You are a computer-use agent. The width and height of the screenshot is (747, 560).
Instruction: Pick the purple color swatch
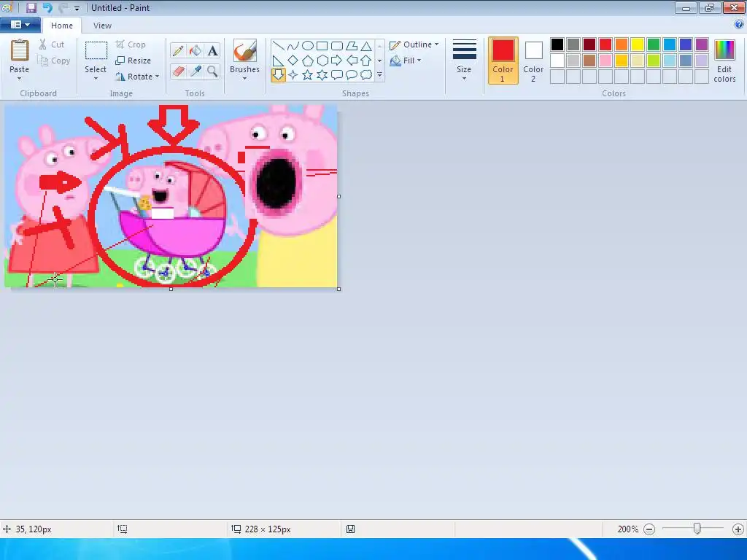pyautogui.click(x=702, y=44)
